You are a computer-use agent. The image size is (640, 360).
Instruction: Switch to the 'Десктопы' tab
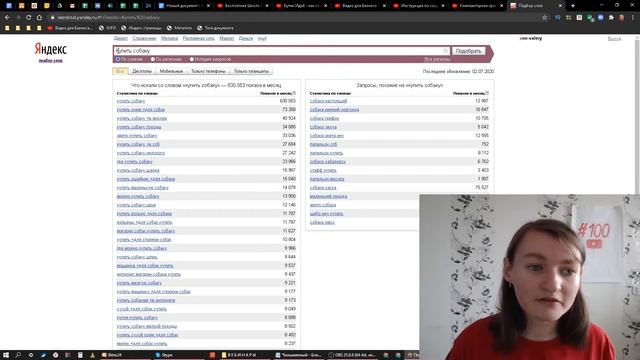click(142, 71)
